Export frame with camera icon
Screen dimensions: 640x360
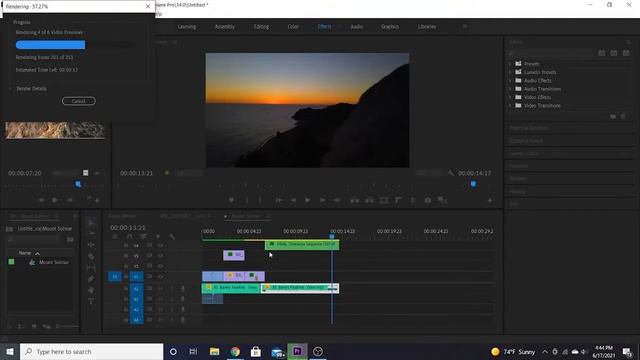tap(428, 200)
